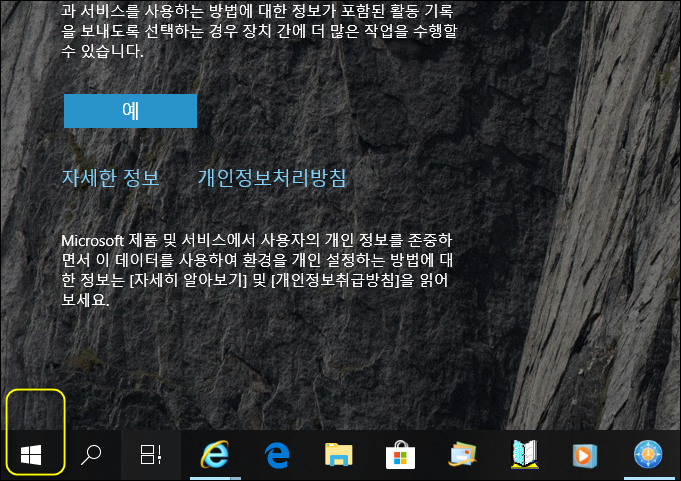The width and height of the screenshot is (681, 481).
Task: Open the orange play media app
Action: click(585, 455)
